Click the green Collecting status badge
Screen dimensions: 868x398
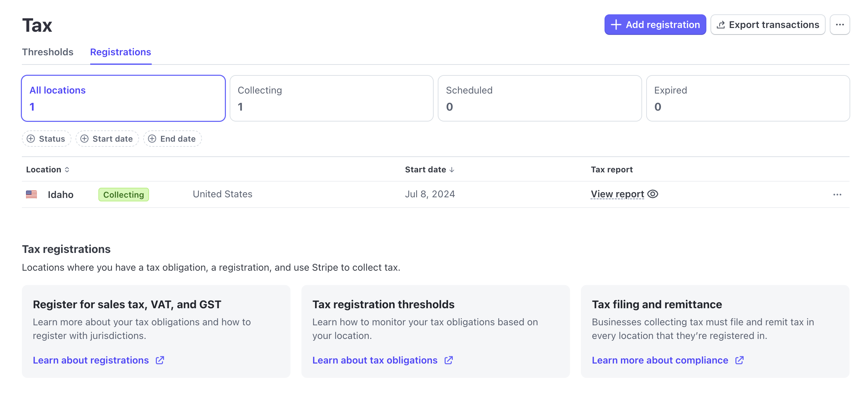123,195
